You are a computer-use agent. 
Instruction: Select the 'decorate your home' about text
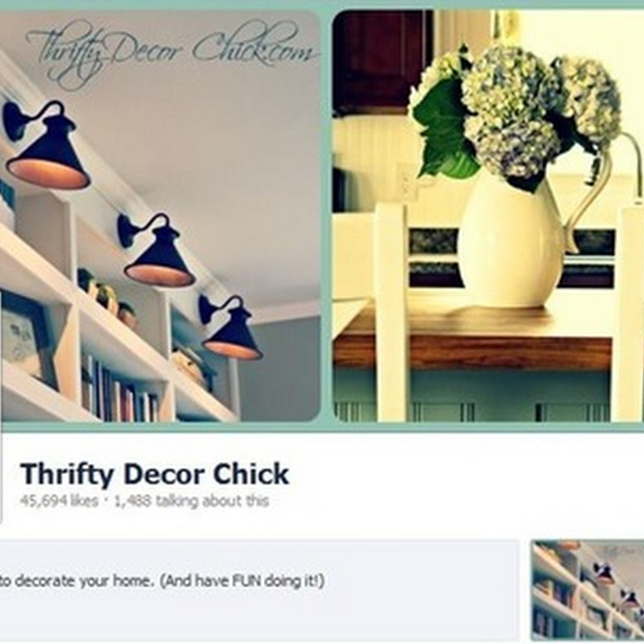point(163,581)
